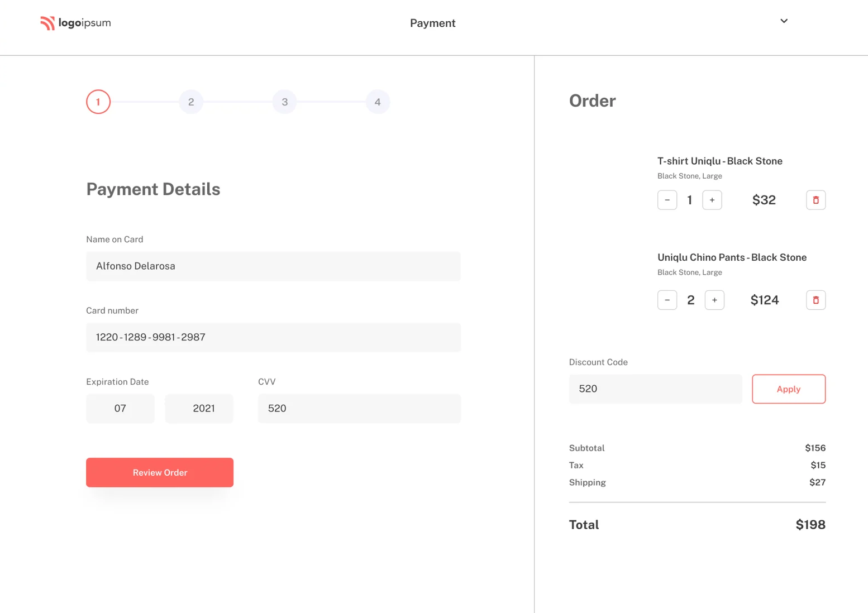Select step 4 in the stepper
Viewport: 868px width, 613px height.
pyautogui.click(x=378, y=102)
